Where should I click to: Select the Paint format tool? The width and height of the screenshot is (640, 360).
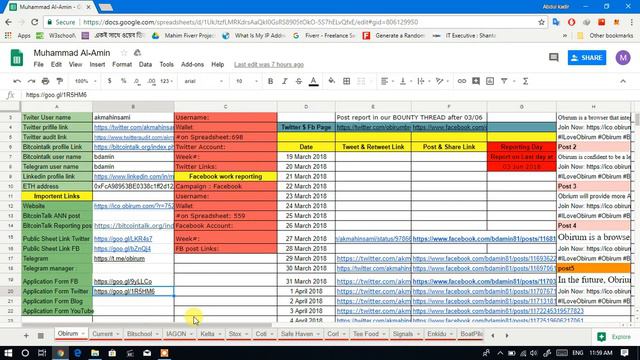tap(60, 81)
